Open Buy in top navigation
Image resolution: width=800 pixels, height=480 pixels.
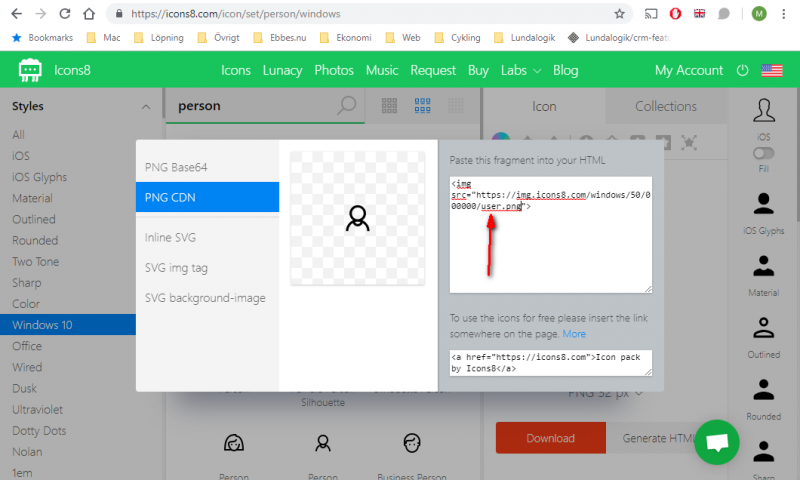478,70
